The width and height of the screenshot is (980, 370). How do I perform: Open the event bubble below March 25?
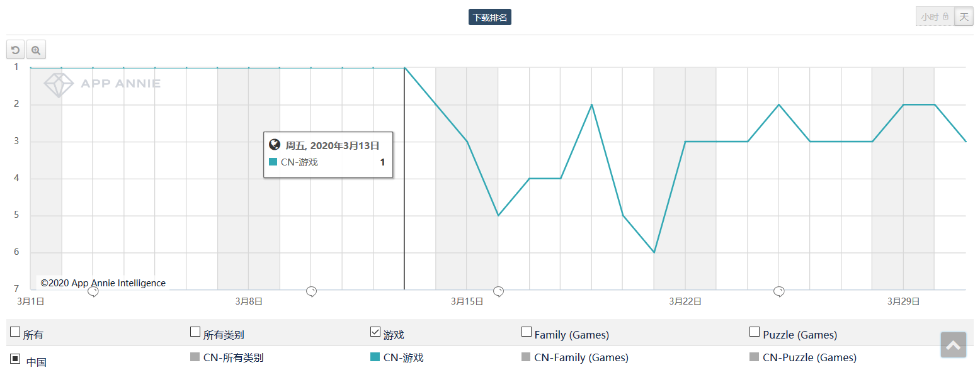[779, 291]
